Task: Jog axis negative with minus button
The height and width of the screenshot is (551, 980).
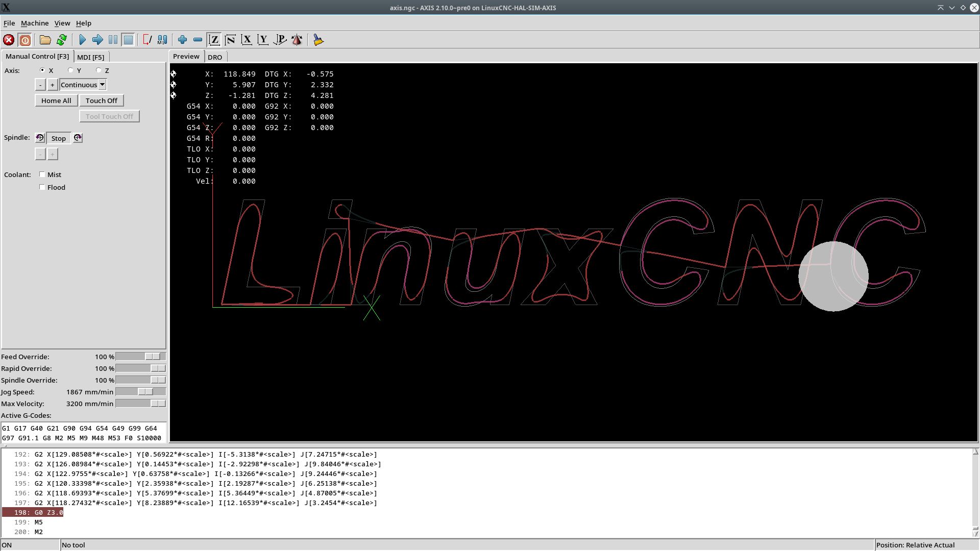Action: (x=40, y=85)
